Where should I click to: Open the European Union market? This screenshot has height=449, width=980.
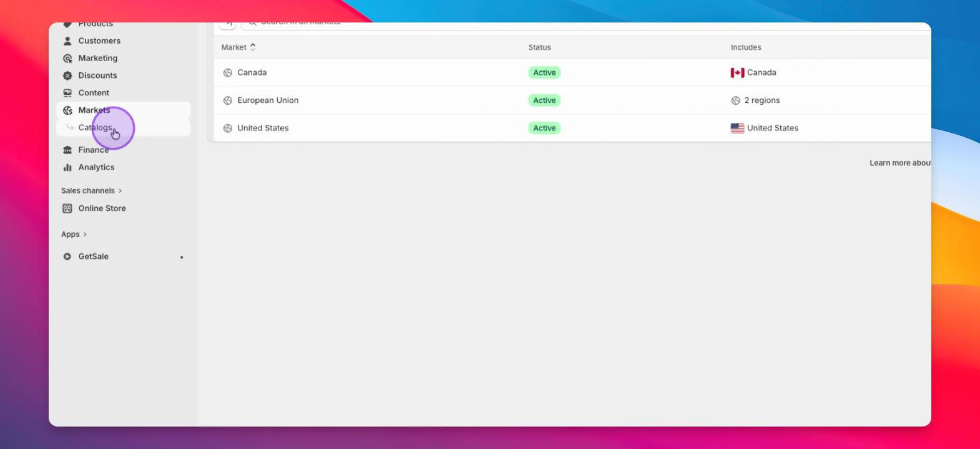tap(572, 100)
